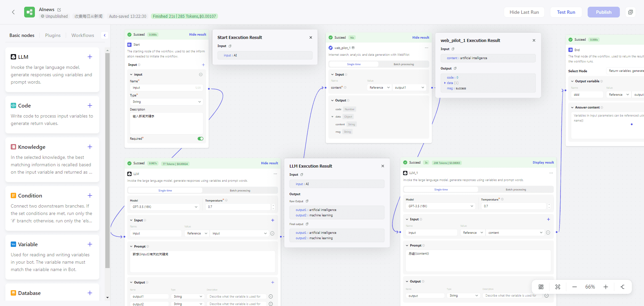Image resolution: width=644 pixels, height=306 pixels.
Task: Copy the LLM Raw Output
Action: click(307, 201)
